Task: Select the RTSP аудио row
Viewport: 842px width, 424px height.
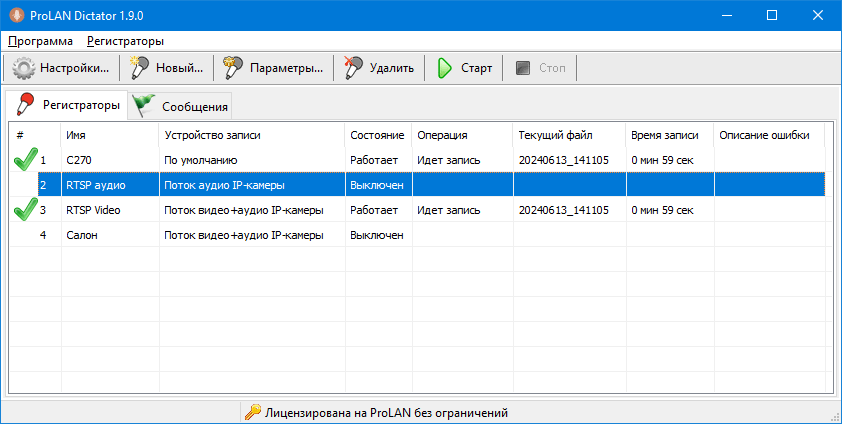Action: coord(95,185)
